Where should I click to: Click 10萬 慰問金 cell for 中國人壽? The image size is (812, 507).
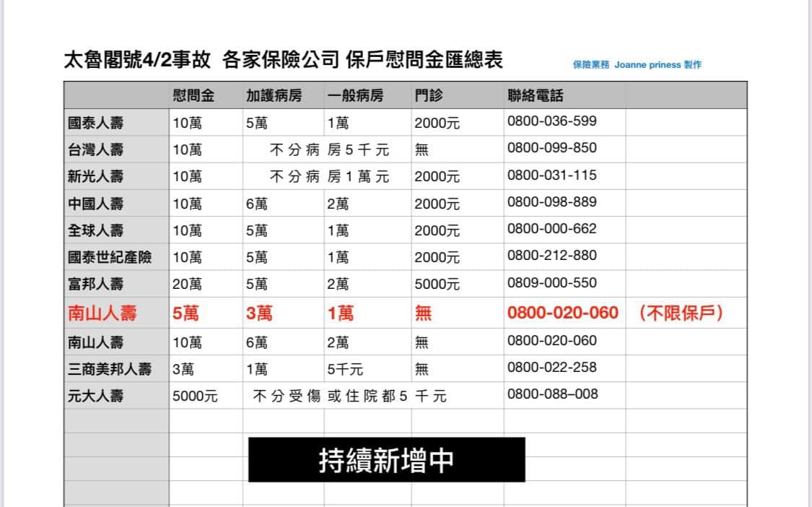pyautogui.click(x=187, y=204)
